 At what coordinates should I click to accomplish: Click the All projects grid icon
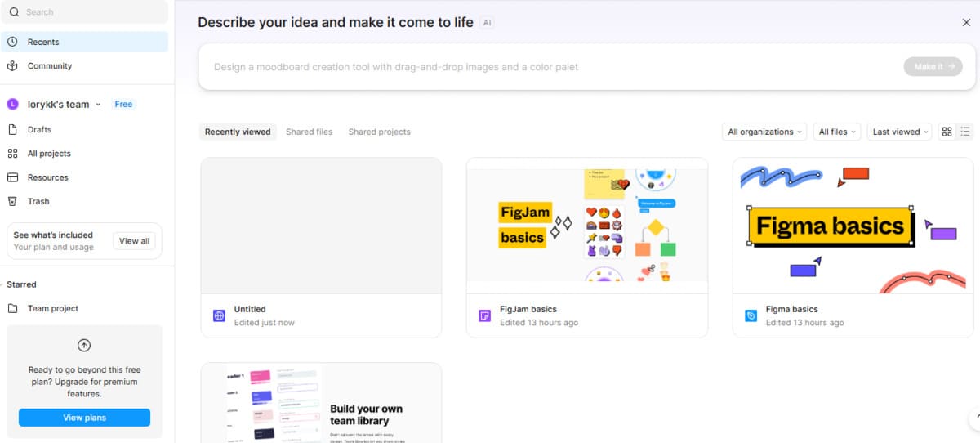pos(12,154)
